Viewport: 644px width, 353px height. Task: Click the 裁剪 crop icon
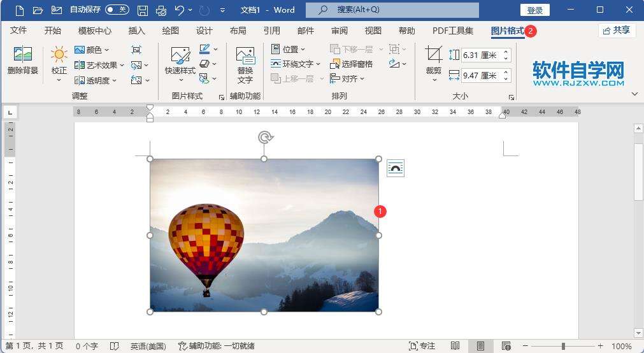point(434,55)
